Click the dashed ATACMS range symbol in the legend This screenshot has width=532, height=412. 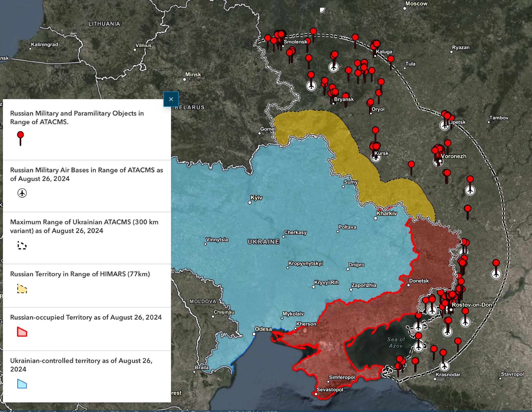(x=22, y=245)
